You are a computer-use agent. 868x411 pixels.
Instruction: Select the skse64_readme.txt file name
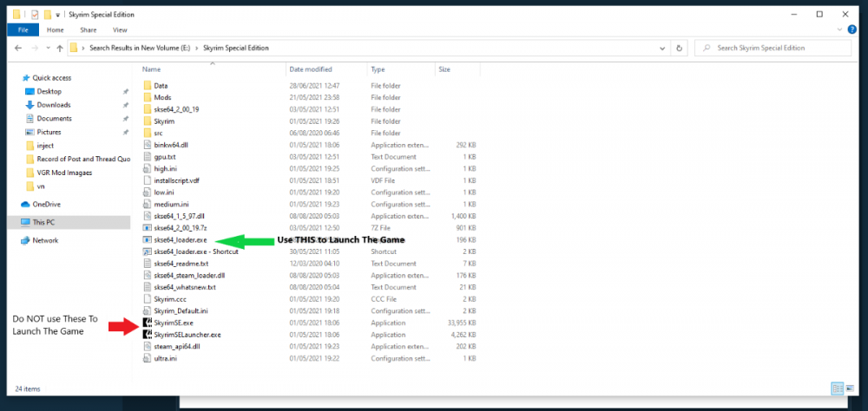(181, 264)
